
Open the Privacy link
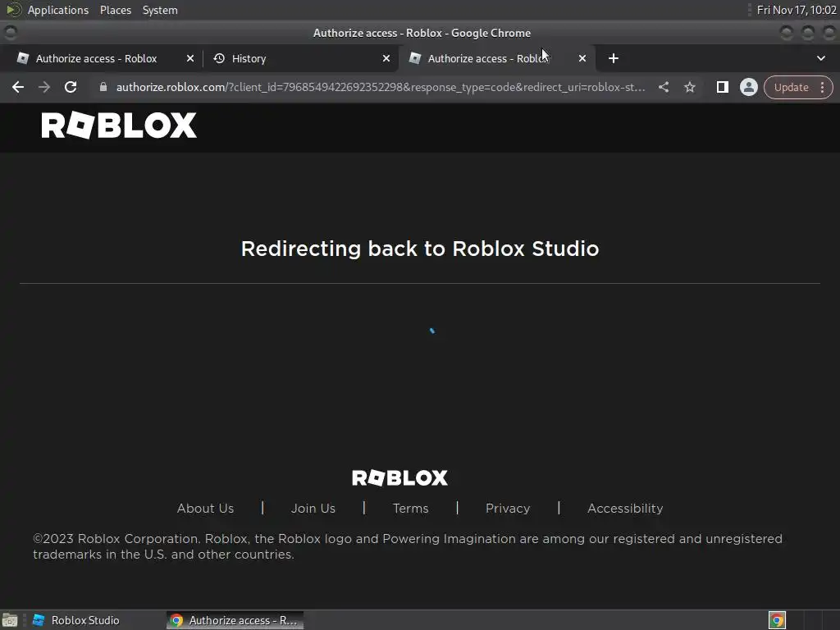(x=508, y=509)
